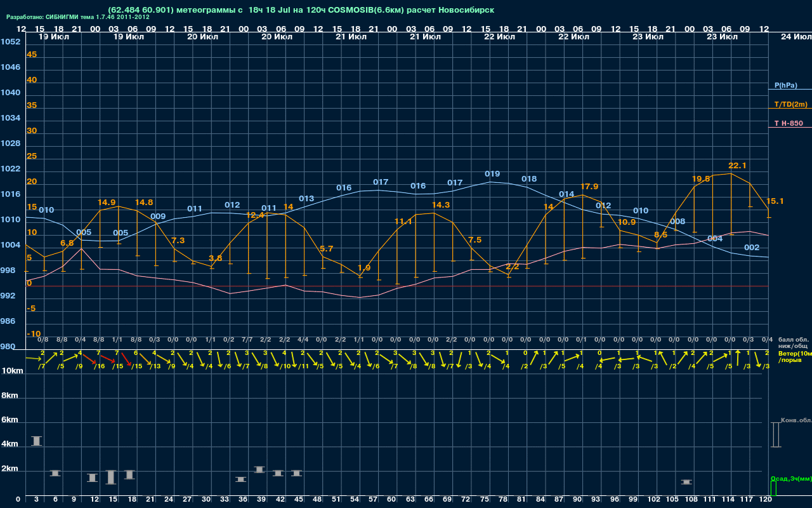Click the 1016 pressure axis value
Viewport: 812px width, 508px height.
tap(10, 194)
